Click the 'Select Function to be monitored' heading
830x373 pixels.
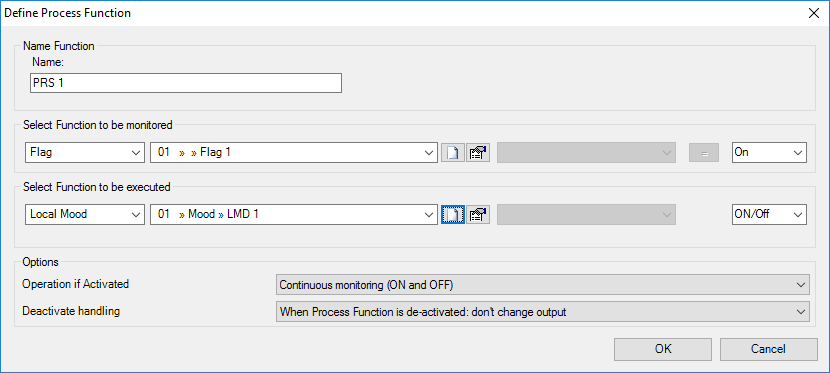(98, 125)
